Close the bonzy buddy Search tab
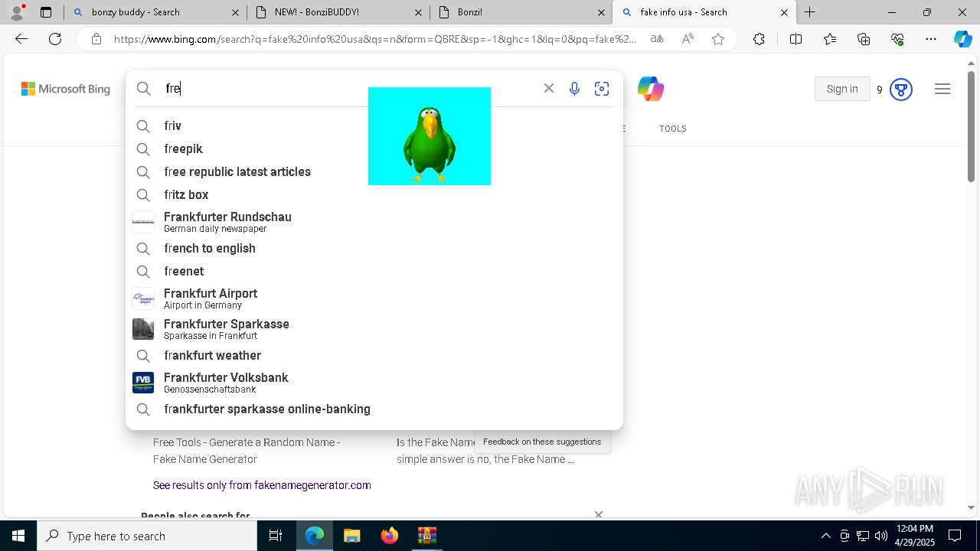This screenshot has height=551, width=980. point(236,12)
